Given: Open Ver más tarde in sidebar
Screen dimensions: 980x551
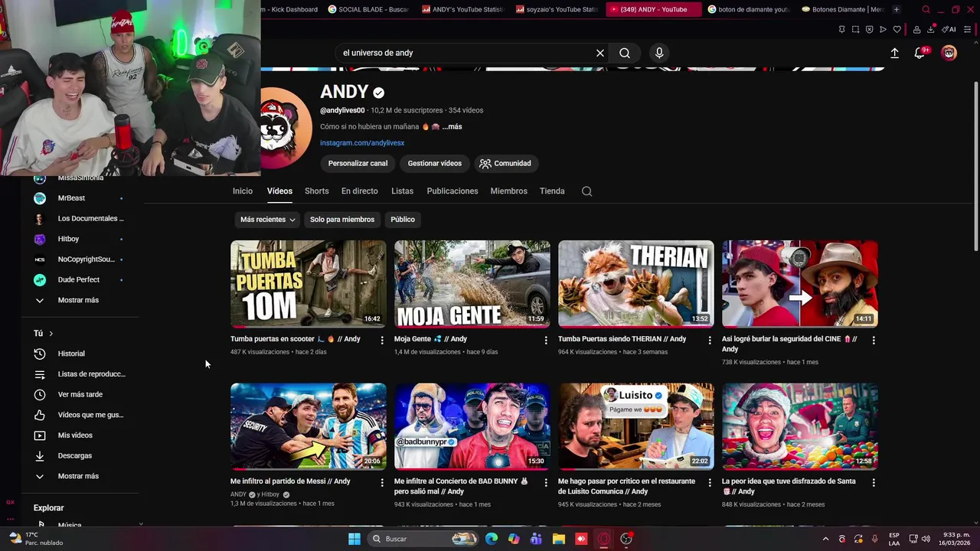Looking at the screenshot, I should 80,394.
